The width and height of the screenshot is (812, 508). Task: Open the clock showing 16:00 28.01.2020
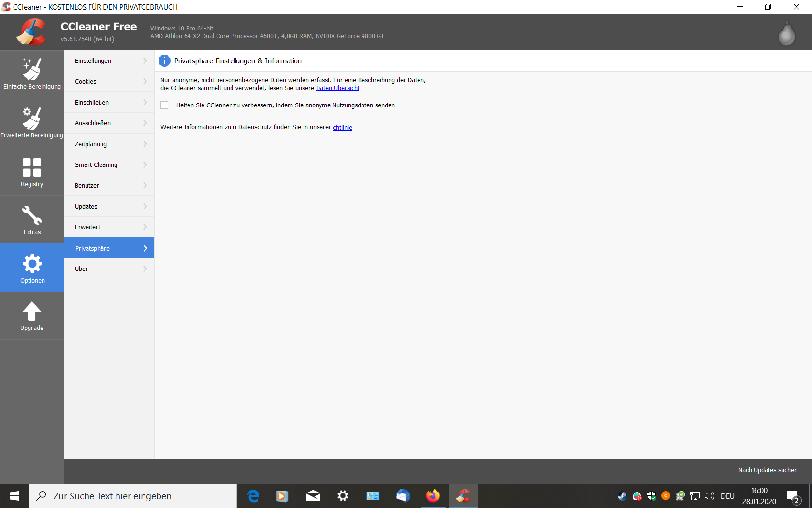(x=759, y=496)
